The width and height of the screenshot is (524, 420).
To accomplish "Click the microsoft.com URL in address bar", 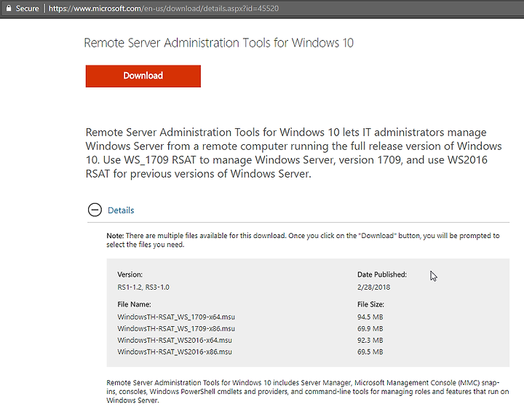I will [x=164, y=8].
